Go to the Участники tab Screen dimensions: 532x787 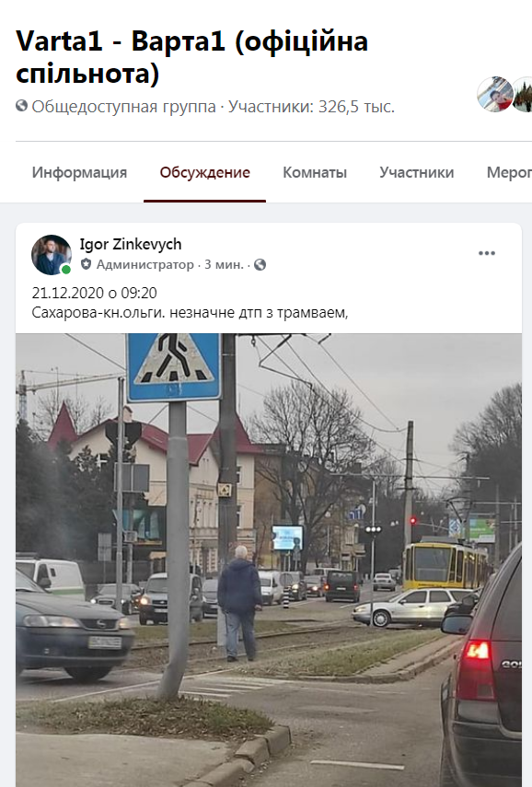tap(417, 172)
